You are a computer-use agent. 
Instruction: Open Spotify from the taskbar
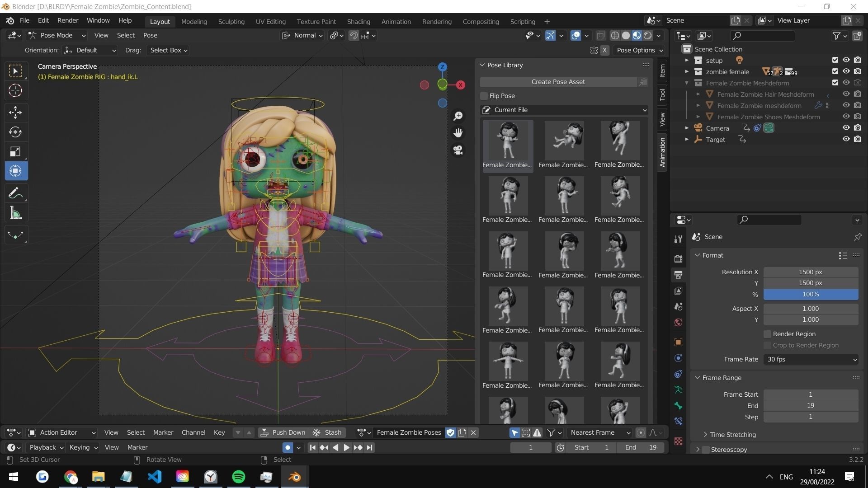(x=239, y=477)
